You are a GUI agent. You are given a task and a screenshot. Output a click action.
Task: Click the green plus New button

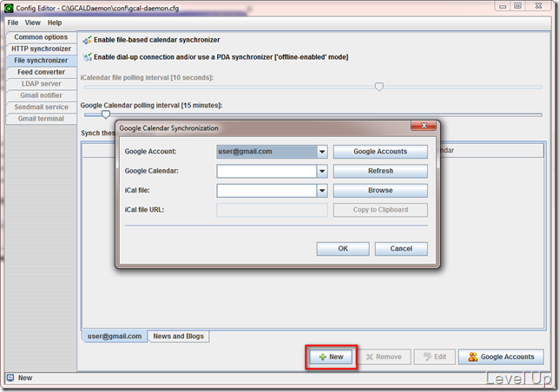[332, 356]
